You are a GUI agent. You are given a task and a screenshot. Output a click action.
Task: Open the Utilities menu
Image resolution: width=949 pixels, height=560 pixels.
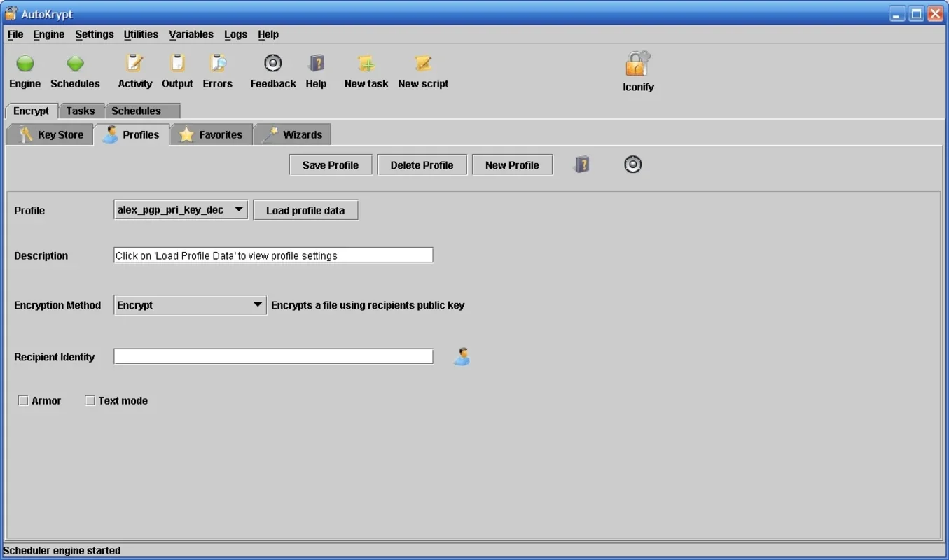coord(141,34)
